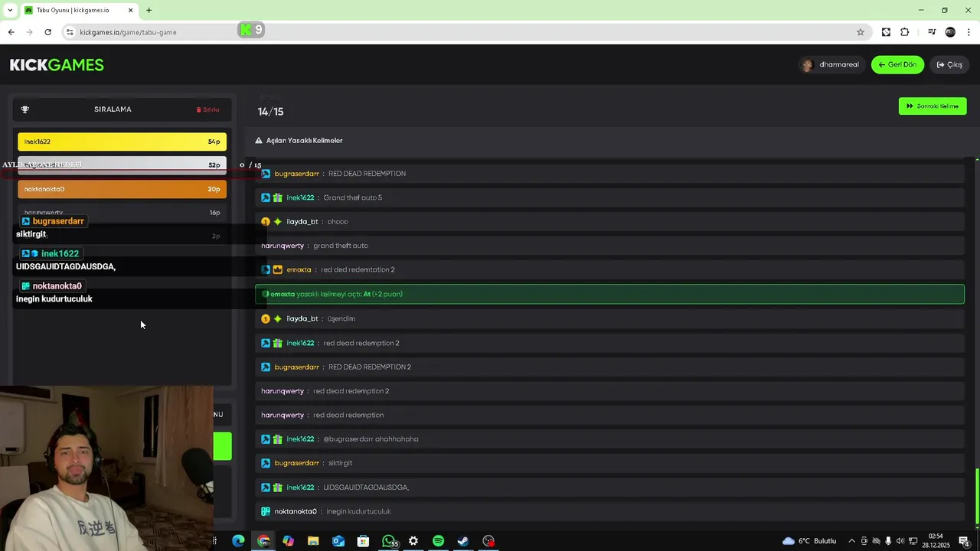Bookmark this page with star icon
This screenshot has height=551, width=980.
point(861,32)
